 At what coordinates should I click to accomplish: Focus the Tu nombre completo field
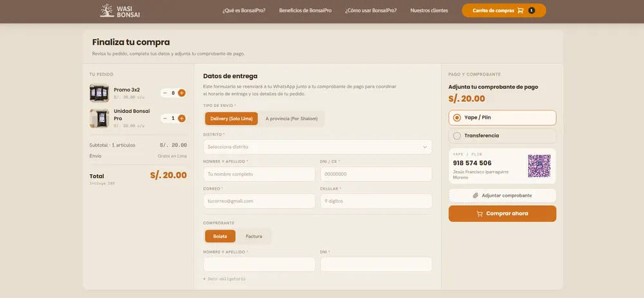click(259, 174)
